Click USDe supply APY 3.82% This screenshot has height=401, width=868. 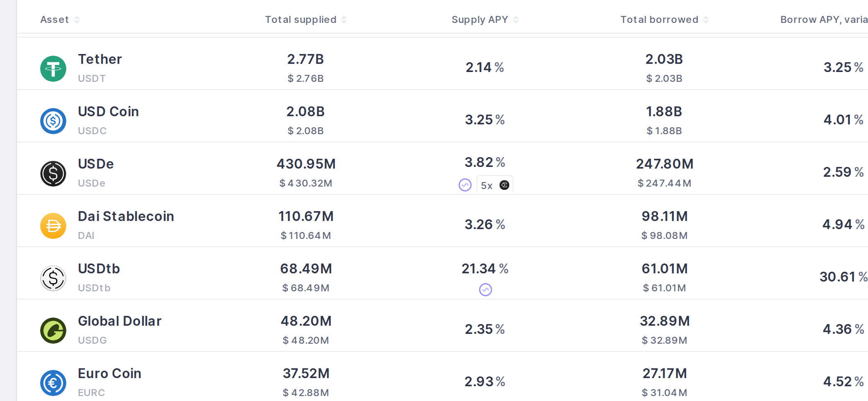pyautogui.click(x=485, y=162)
